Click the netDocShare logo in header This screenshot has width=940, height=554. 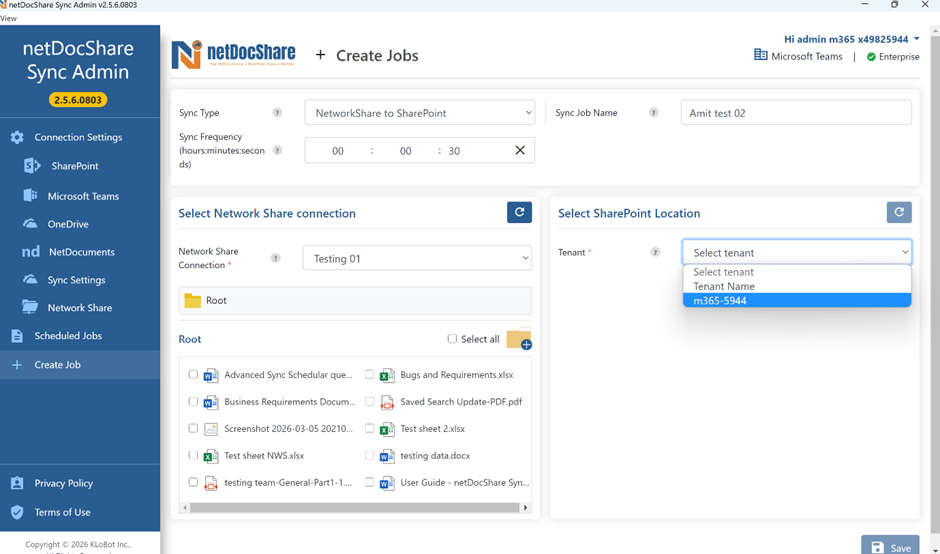(234, 55)
